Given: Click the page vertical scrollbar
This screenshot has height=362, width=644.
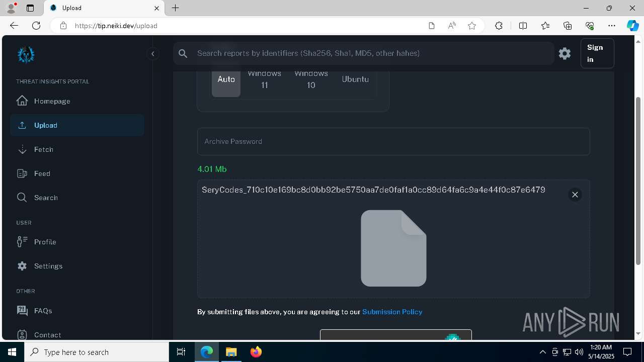Looking at the screenshot, I should click(639, 181).
